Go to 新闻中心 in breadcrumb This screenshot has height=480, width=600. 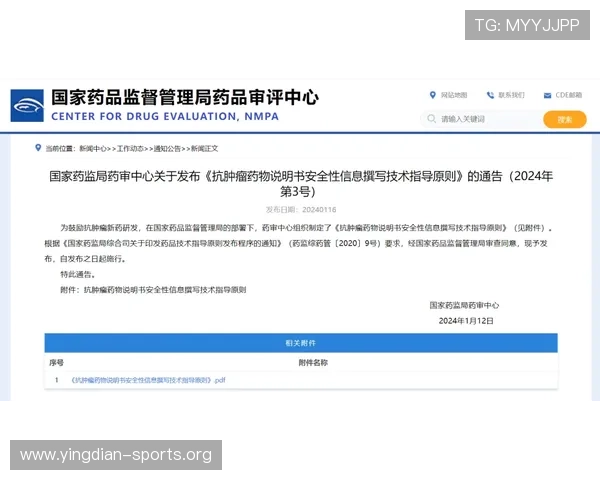pos(93,149)
